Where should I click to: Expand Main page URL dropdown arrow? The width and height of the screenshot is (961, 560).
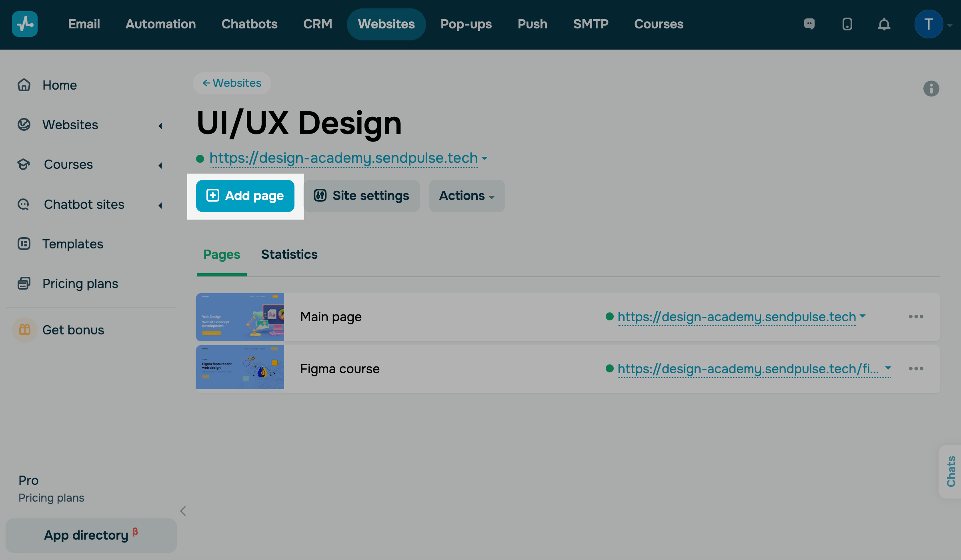click(863, 316)
